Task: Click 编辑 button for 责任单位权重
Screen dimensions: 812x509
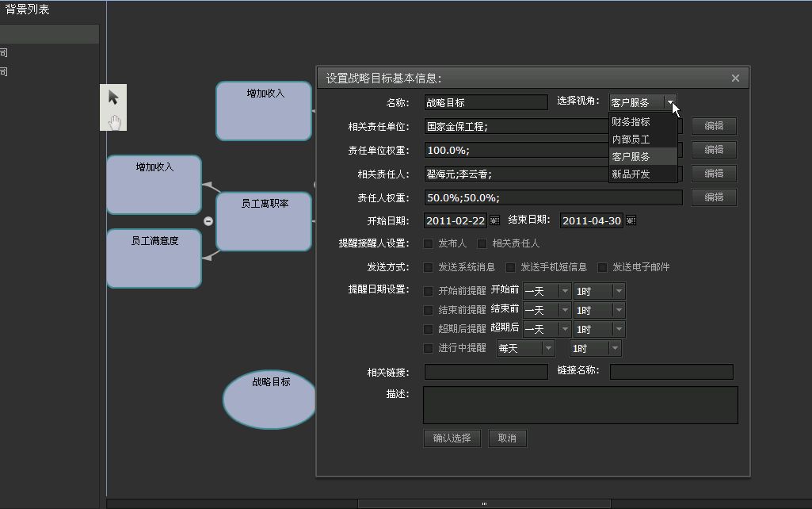Action: (x=714, y=150)
